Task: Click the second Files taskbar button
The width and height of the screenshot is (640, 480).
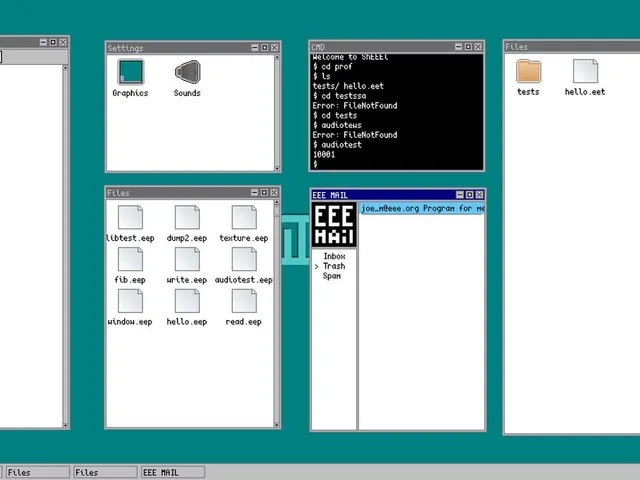Action: pos(105,472)
